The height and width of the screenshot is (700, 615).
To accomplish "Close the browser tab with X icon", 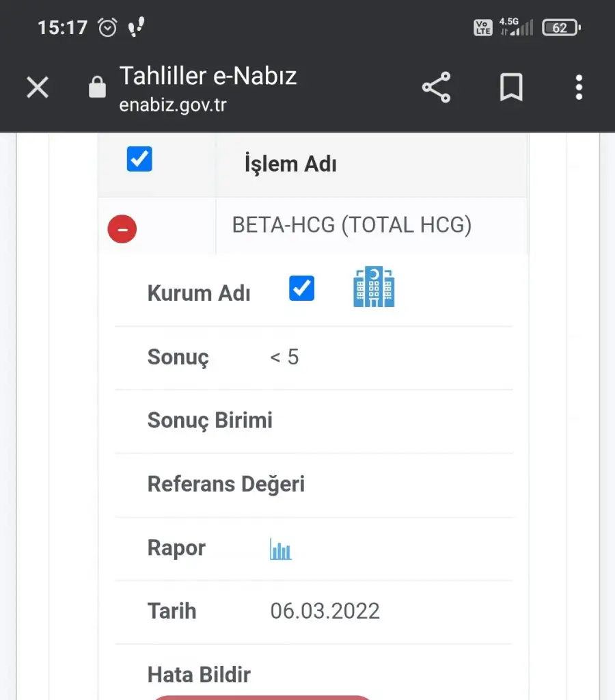I will tap(38, 87).
